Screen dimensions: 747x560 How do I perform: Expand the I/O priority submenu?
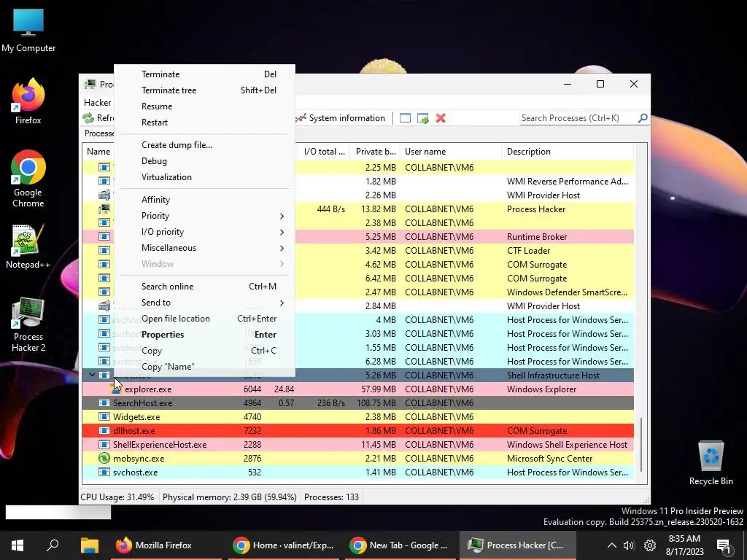pos(204,232)
